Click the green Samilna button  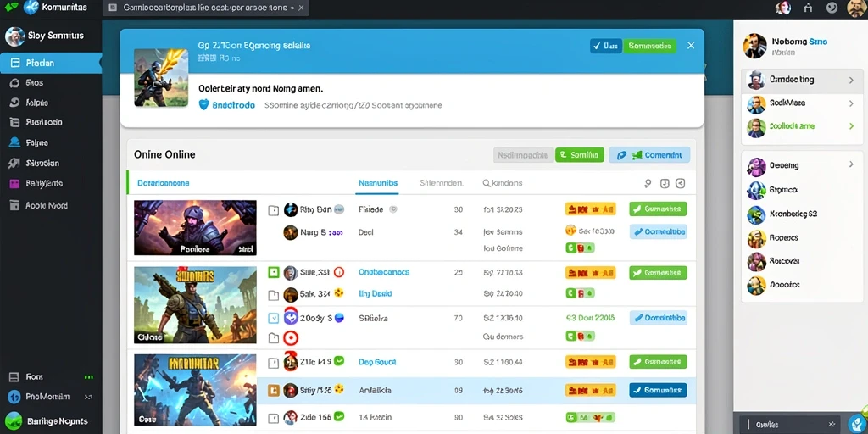click(x=580, y=155)
